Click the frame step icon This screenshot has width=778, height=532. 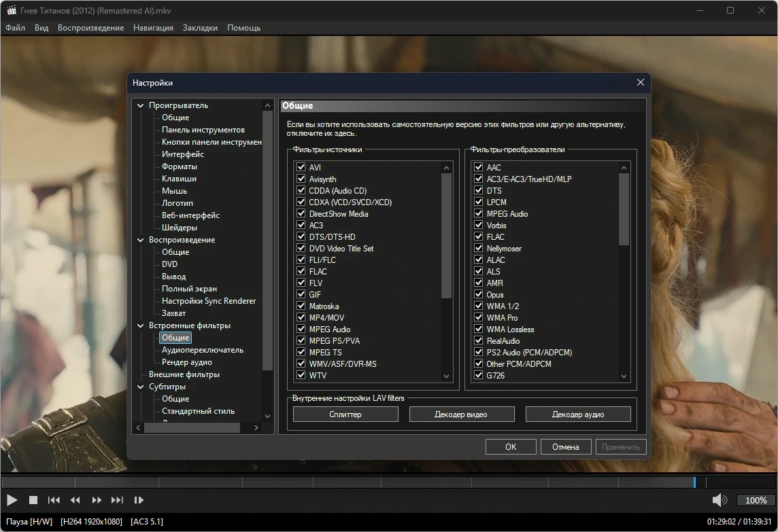point(139,500)
